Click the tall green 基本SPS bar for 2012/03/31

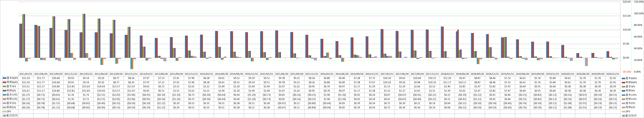(83, 36)
